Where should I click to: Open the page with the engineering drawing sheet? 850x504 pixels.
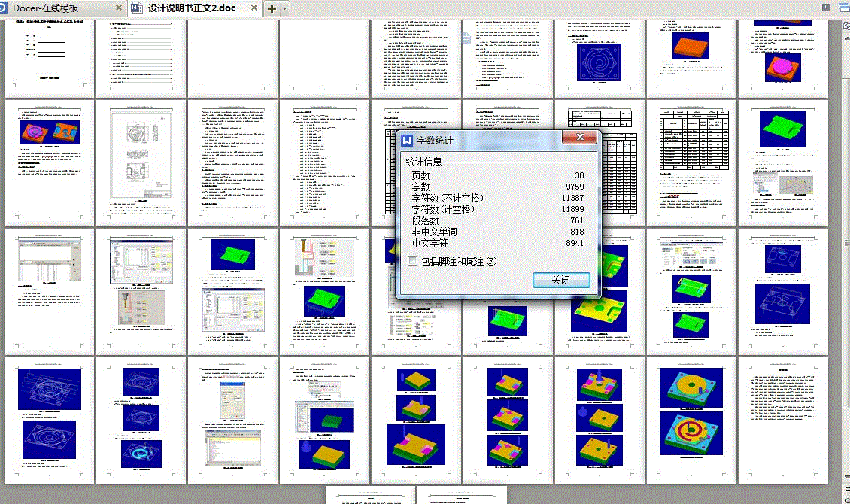click(141, 162)
